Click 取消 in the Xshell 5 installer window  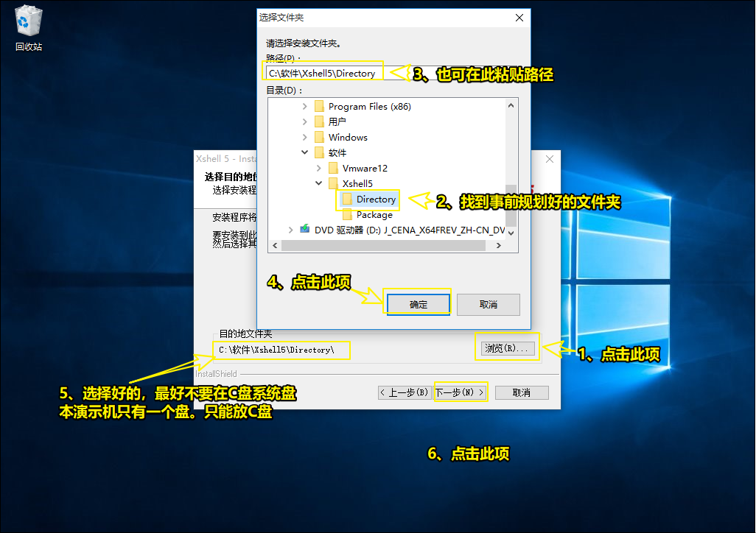[521, 392]
